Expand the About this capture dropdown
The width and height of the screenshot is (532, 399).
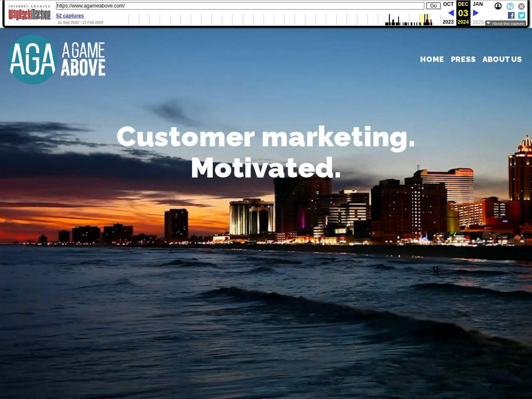pyautogui.click(x=505, y=24)
